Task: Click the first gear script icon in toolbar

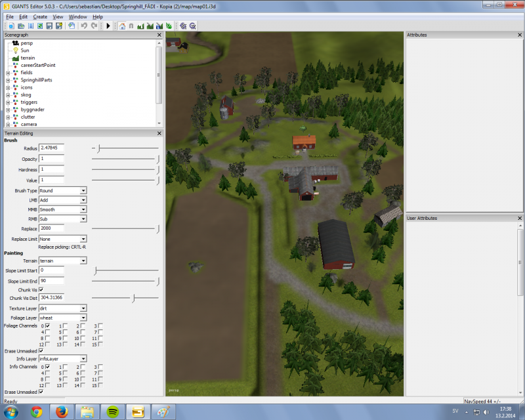Action: tap(183, 26)
